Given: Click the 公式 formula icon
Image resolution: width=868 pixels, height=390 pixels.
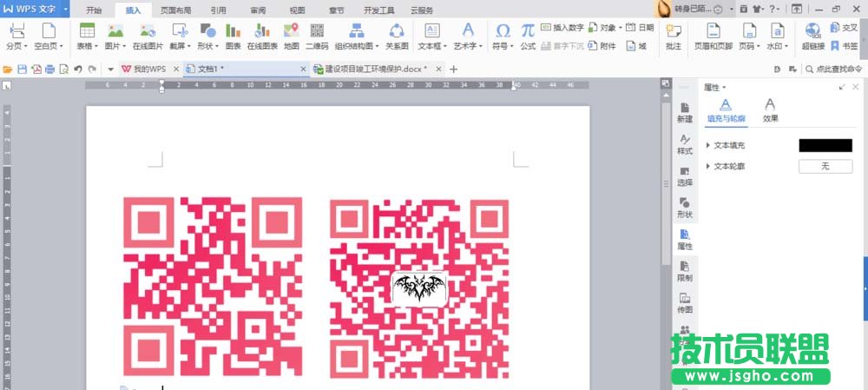Looking at the screenshot, I should click(x=528, y=35).
